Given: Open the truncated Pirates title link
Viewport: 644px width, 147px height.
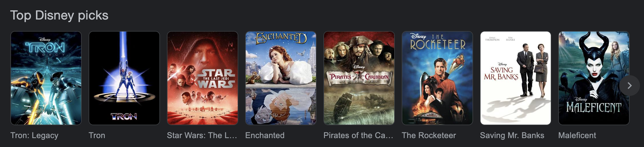Looking at the screenshot, I should (358, 135).
